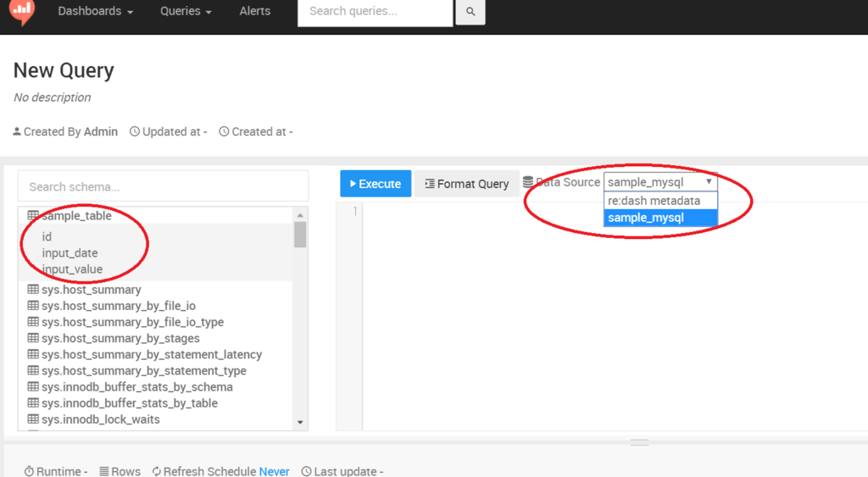Expand sys.host_summary_by_stages table

click(120, 338)
